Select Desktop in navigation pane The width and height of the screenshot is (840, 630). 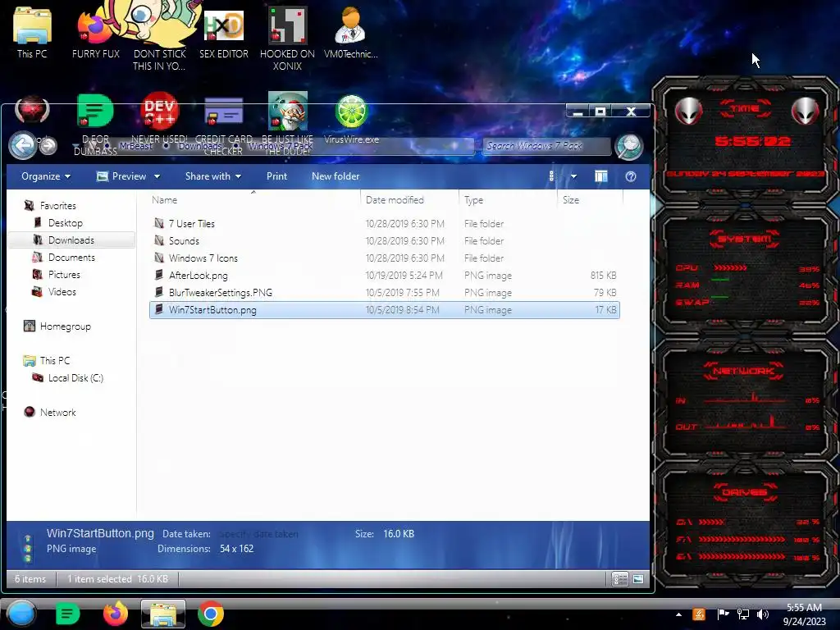pos(65,223)
